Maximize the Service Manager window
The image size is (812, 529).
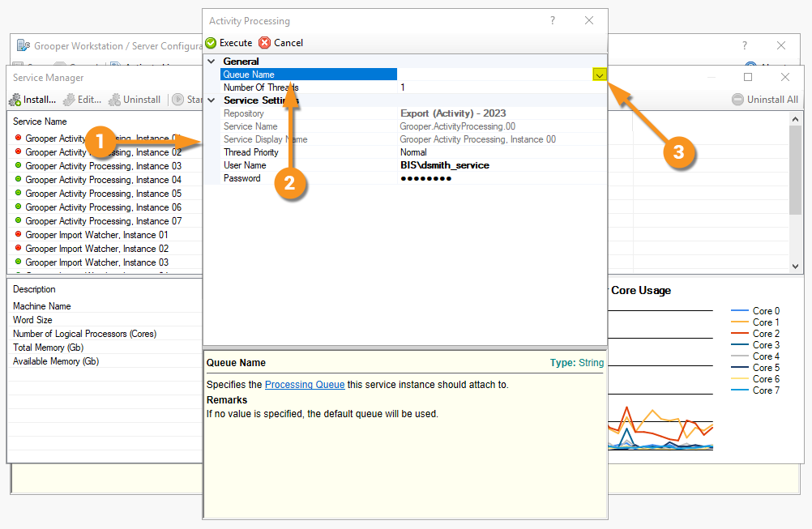[748, 77]
